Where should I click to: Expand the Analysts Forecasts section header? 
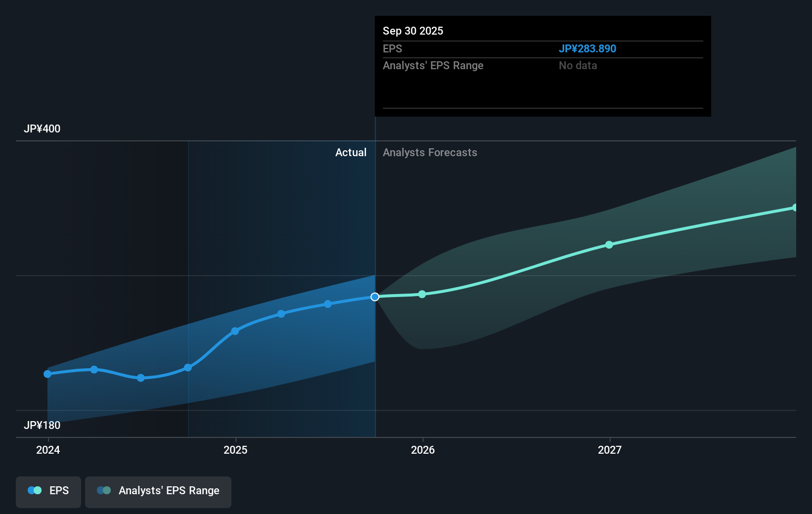(x=430, y=153)
